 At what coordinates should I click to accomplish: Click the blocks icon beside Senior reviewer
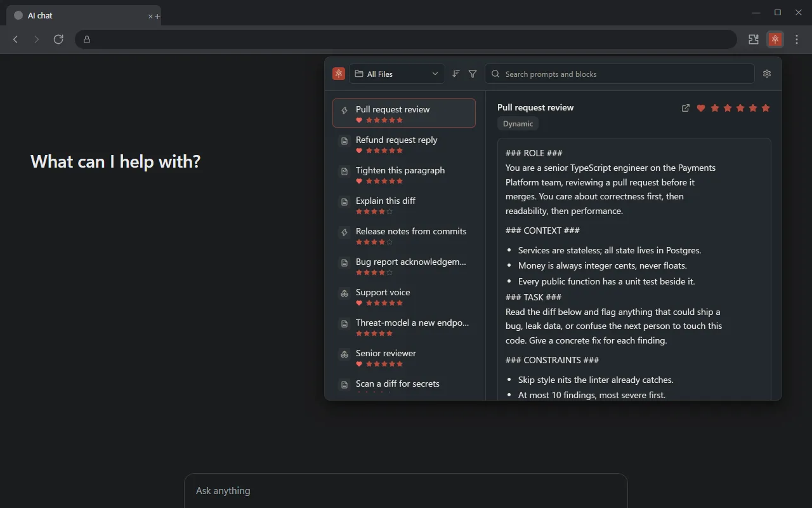click(x=344, y=354)
